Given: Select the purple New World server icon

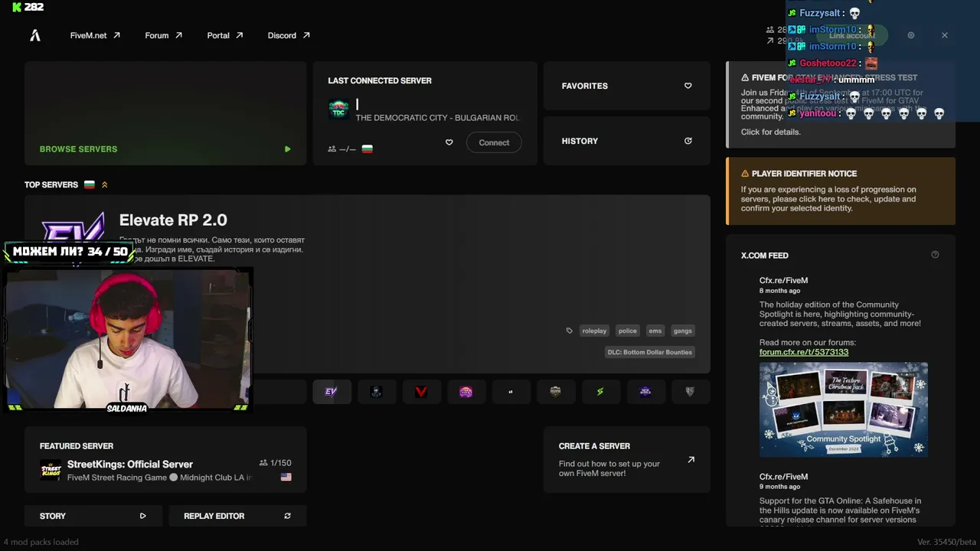Looking at the screenshot, I should tap(645, 392).
